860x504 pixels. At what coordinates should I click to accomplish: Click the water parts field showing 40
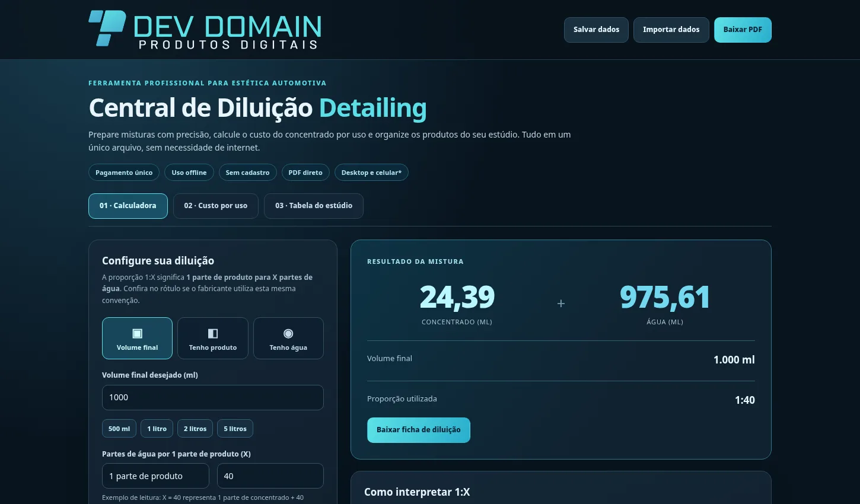tap(270, 476)
